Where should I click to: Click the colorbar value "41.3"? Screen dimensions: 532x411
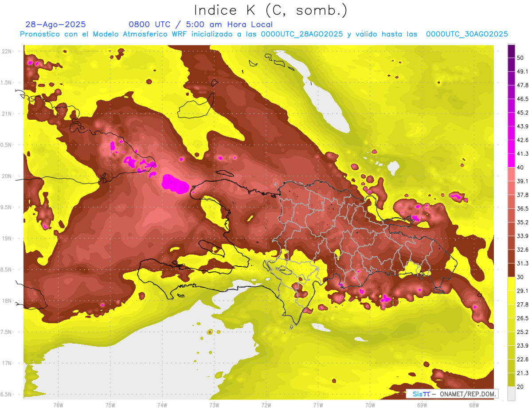[523, 154]
